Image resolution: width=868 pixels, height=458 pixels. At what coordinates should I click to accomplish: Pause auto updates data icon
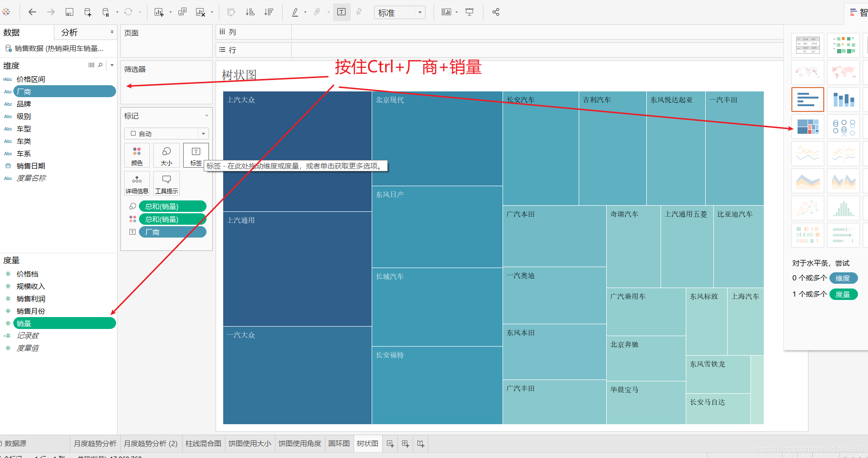click(x=106, y=12)
